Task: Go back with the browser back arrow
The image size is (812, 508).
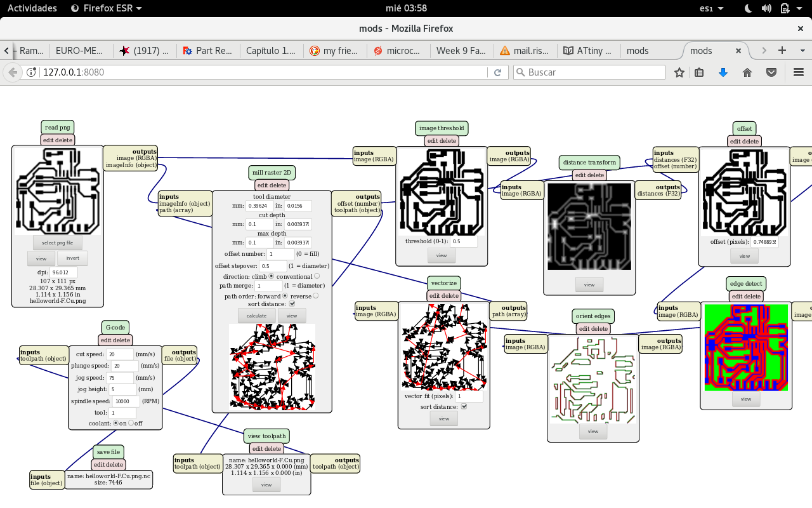Action: pyautogui.click(x=12, y=72)
